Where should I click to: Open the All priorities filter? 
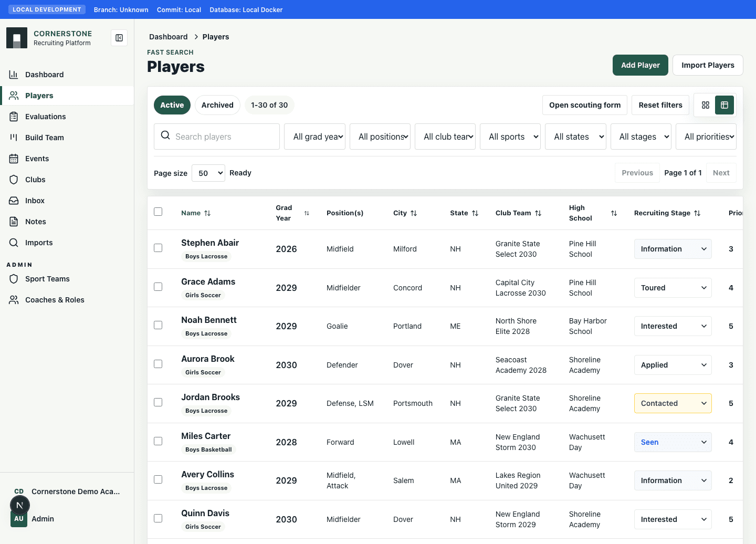pos(706,137)
